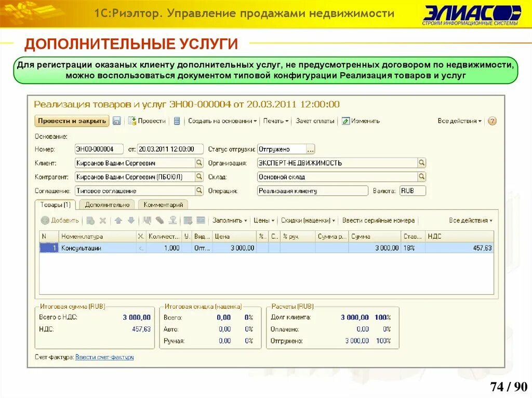Open Ввести счет-фактуру link
This screenshot has width=532, height=398.
(x=104, y=357)
